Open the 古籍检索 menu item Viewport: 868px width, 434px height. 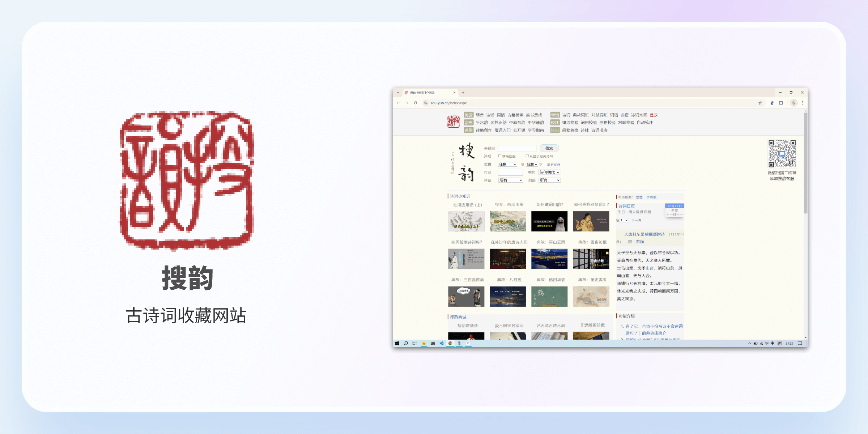(x=515, y=115)
